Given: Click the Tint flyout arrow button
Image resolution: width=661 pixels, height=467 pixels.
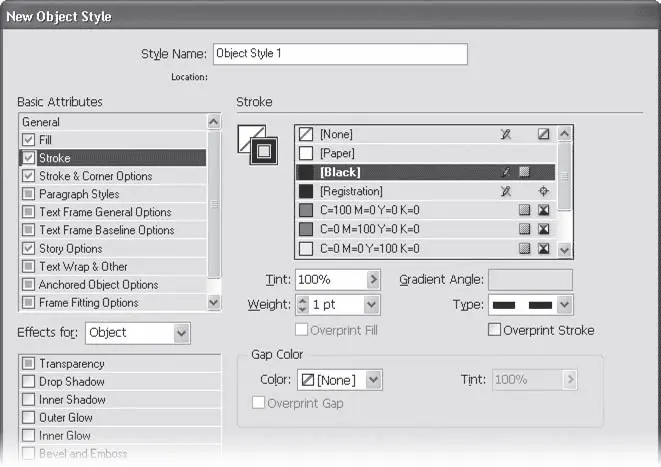Looking at the screenshot, I should click(x=374, y=280).
